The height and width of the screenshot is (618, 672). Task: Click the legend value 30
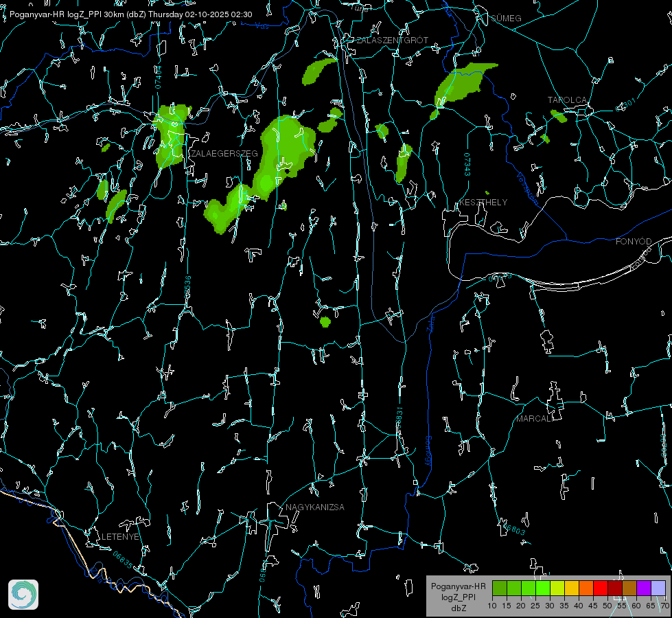549,606
